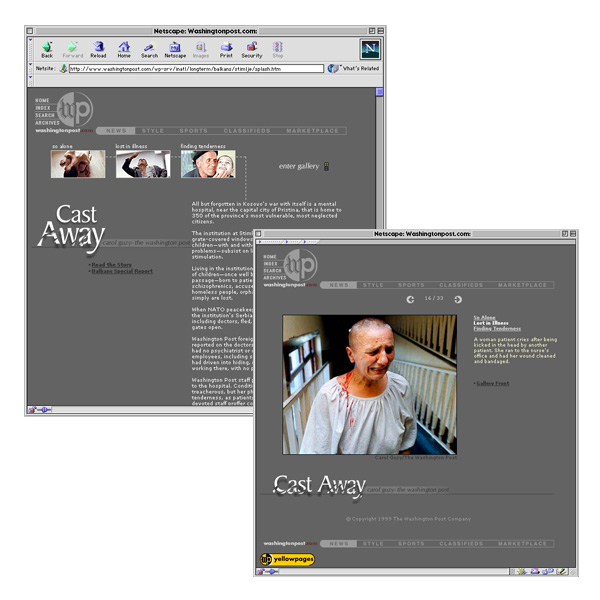Click the 'Lost in Illness' section label
The height and width of the screenshot is (600, 600).
pos(491,323)
